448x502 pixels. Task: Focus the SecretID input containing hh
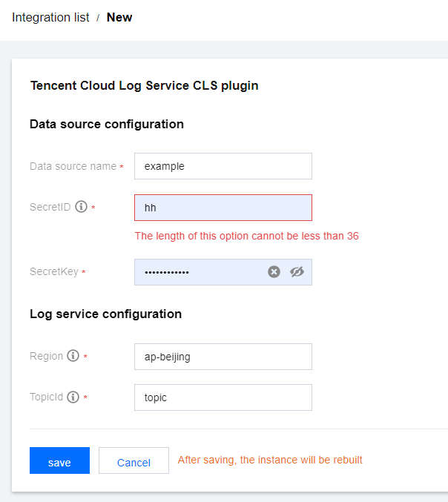(223, 208)
